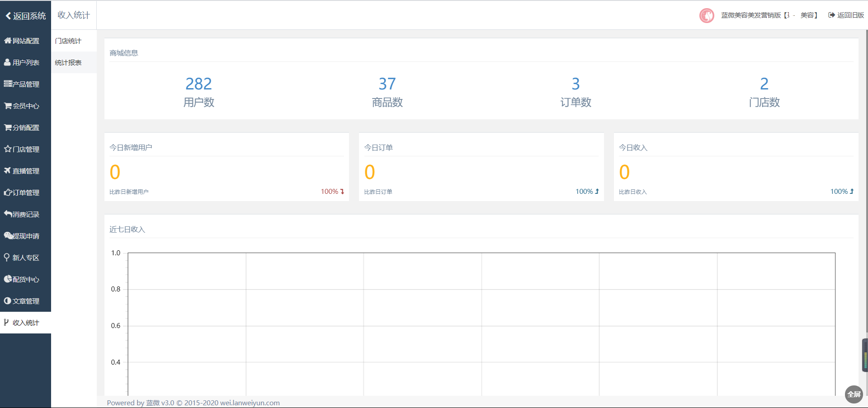Open the 直播管理 menu item

coord(25,171)
